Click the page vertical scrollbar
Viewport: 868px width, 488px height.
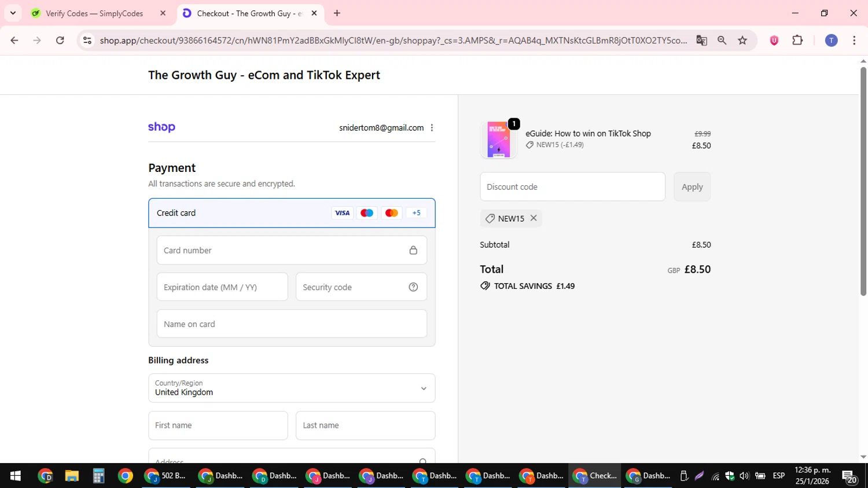pyautogui.click(x=863, y=181)
